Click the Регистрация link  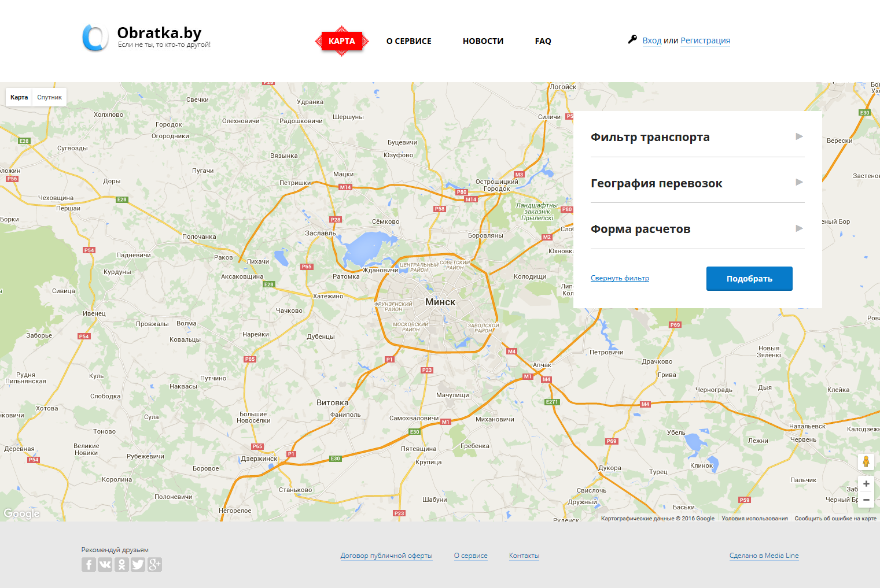tap(705, 40)
